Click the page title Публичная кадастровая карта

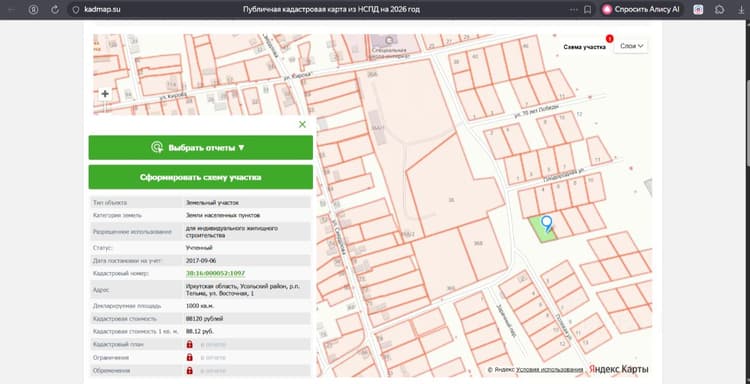(331, 10)
